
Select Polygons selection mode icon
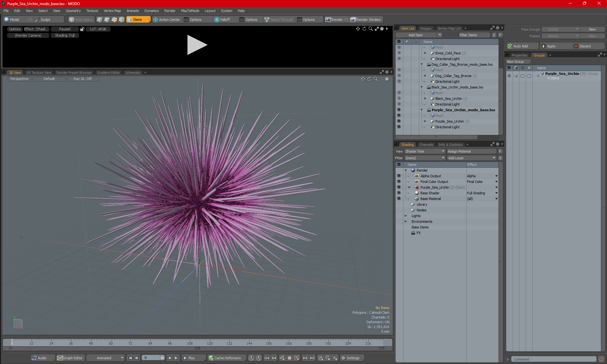click(x=114, y=20)
